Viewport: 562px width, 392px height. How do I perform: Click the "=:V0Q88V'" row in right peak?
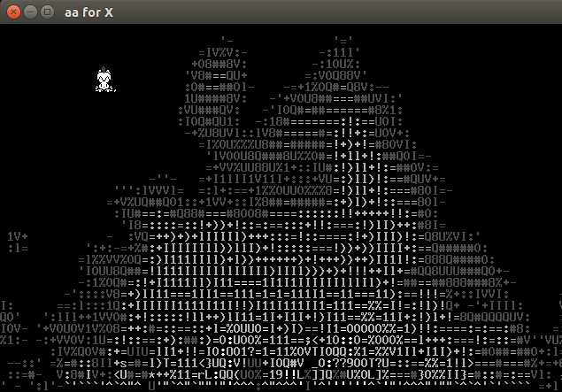tap(335, 75)
